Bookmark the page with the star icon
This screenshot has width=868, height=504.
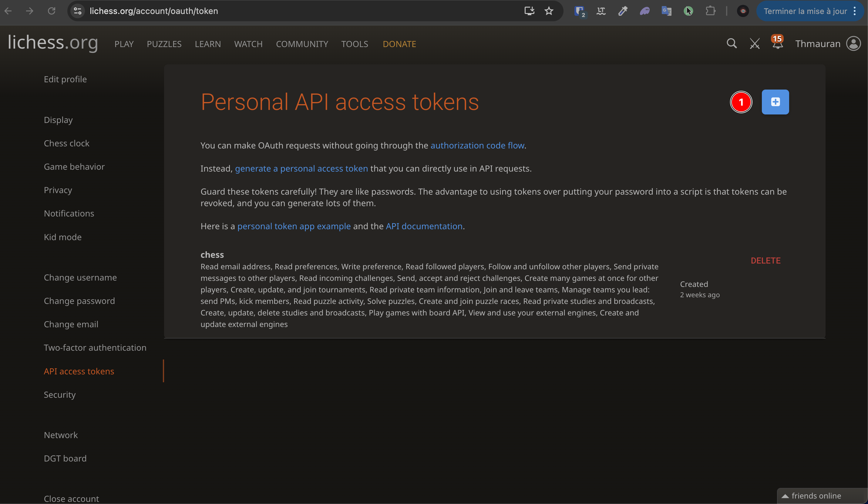pyautogui.click(x=549, y=11)
